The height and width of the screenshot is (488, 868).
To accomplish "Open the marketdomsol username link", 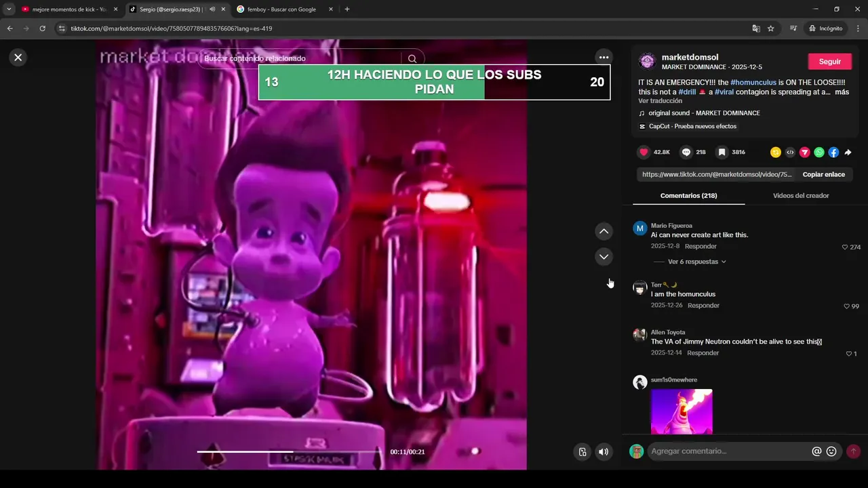I will (x=690, y=57).
